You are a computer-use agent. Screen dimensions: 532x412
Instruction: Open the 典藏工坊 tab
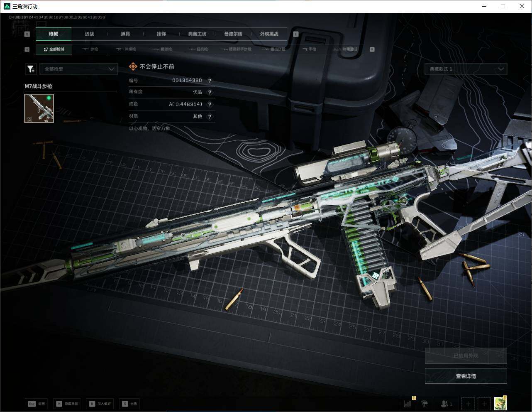(x=197, y=34)
